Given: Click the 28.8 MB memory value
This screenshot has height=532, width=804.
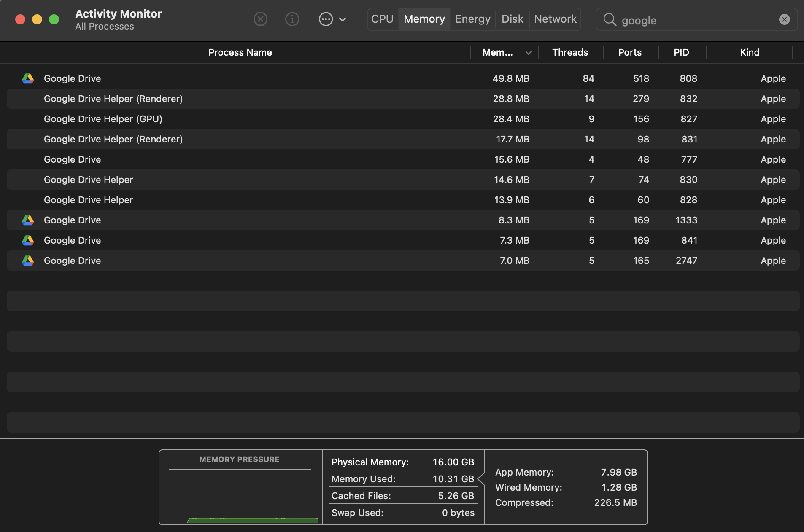Looking at the screenshot, I should 511,99.
